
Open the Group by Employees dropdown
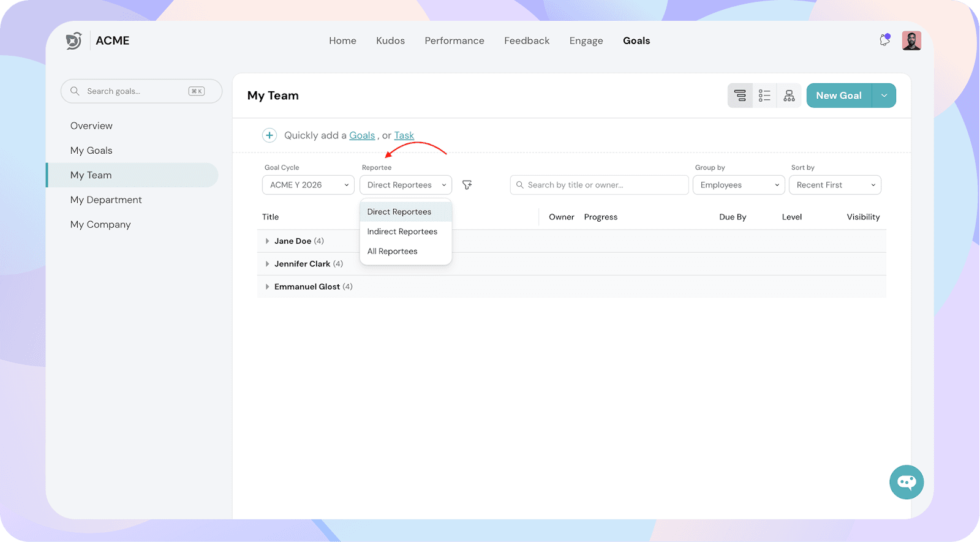(738, 185)
